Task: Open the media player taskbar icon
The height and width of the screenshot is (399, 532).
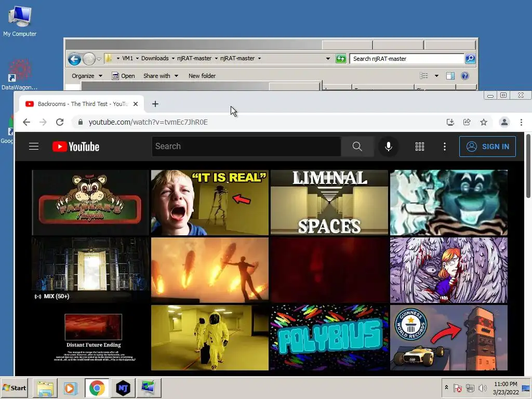Action: (70, 388)
